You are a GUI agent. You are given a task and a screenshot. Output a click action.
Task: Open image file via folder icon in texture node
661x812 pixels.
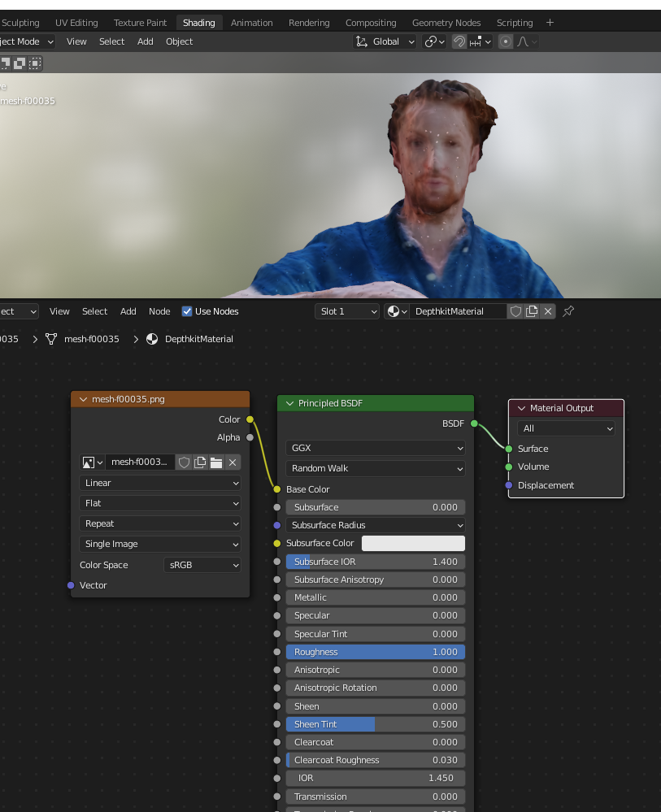point(216,462)
